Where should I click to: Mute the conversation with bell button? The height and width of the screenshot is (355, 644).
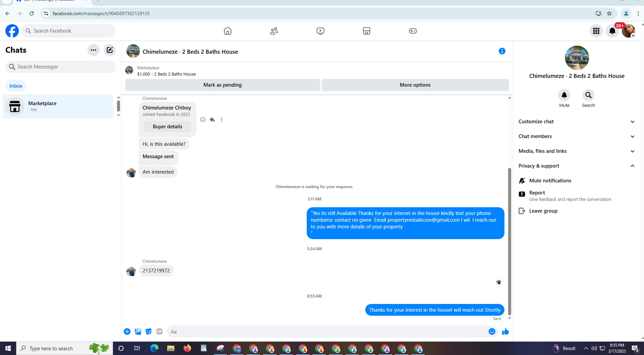(x=564, y=95)
